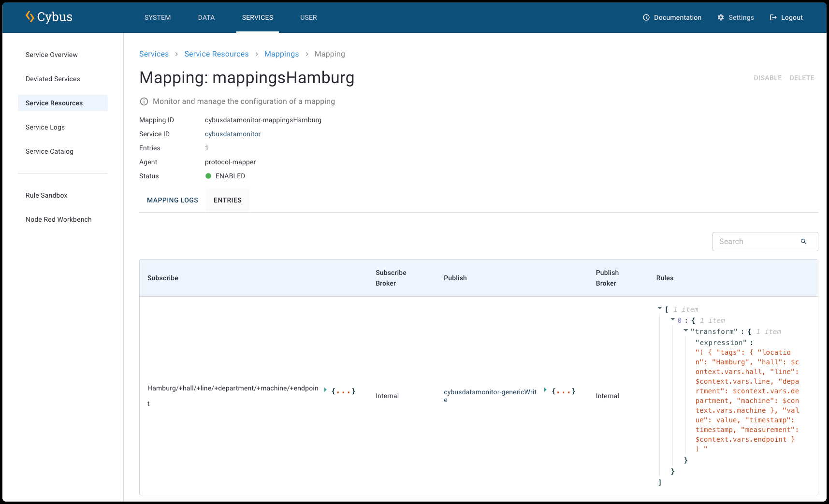Expand the Subscribe JSON object triangle

(325, 389)
